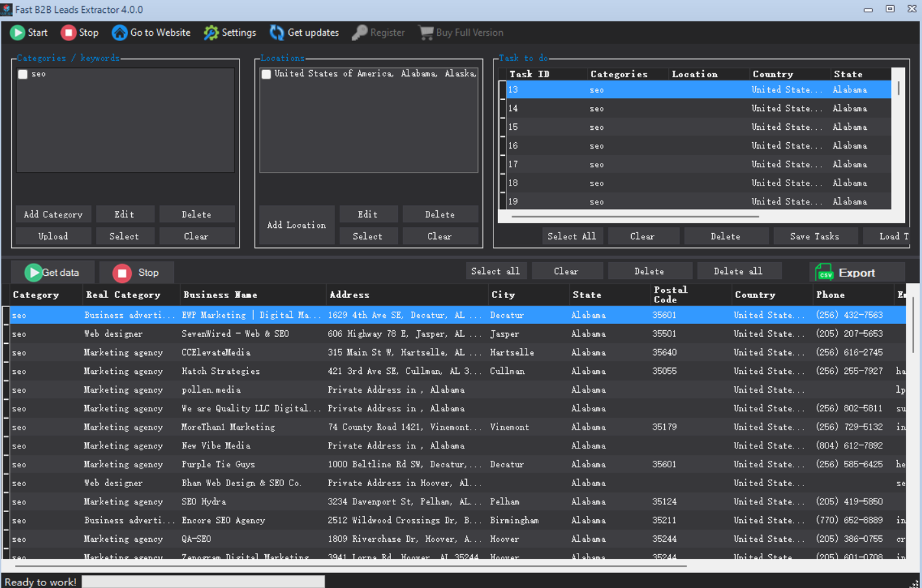The height and width of the screenshot is (588, 922).
Task: Click the Add Category button
Action: (53, 214)
